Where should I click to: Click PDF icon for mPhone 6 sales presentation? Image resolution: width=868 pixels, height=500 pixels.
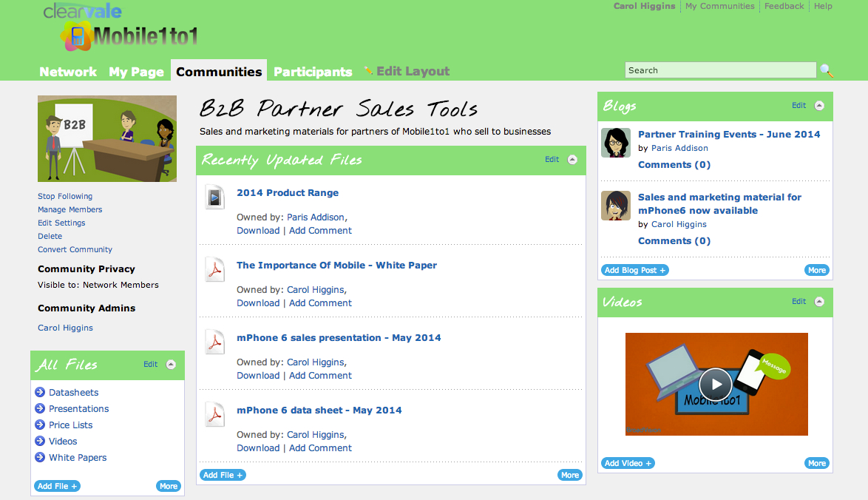coord(215,342)
